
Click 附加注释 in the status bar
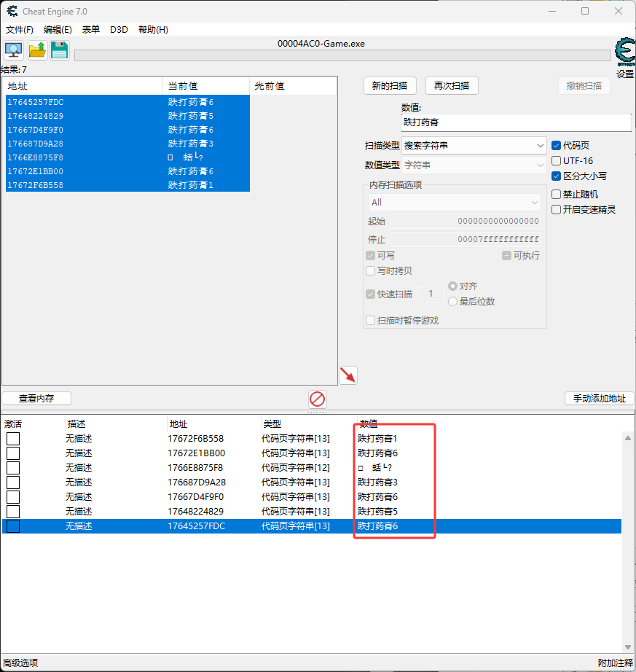coord(616,663)
